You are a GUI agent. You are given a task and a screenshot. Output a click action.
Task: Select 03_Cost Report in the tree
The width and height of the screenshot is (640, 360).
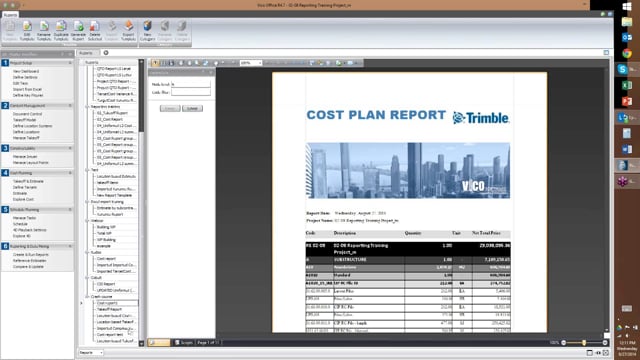coord(110,119)
